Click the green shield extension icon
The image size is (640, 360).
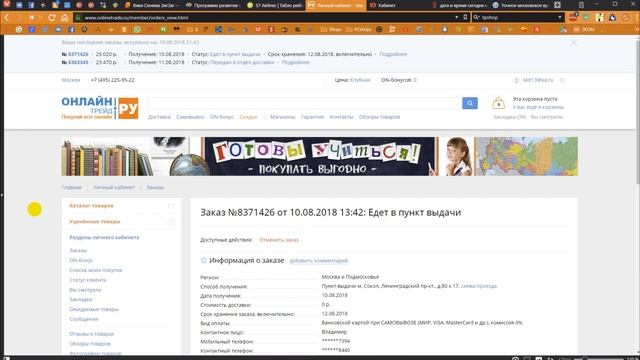pyautogui.click(x=586, y=18)
